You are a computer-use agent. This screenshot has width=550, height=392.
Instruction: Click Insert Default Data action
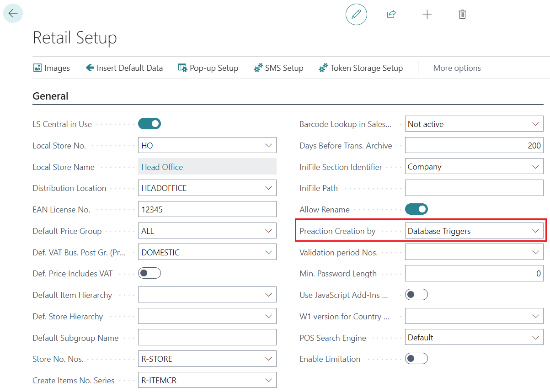click(124, 68)
